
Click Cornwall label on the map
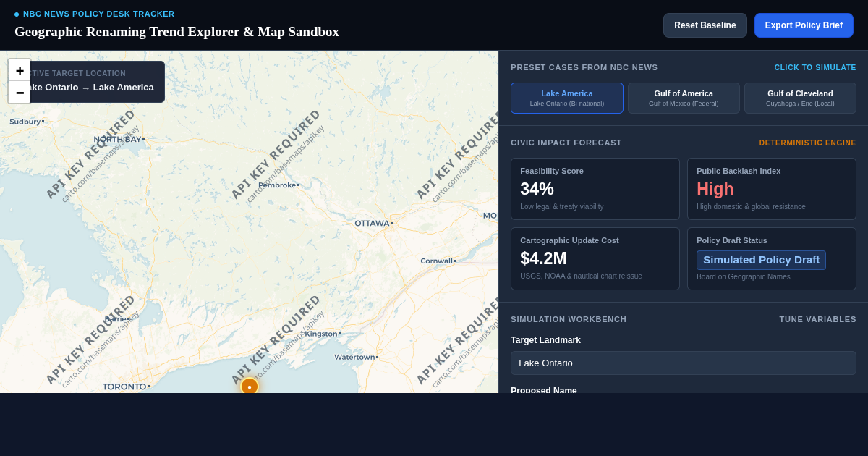pos(438,261)
